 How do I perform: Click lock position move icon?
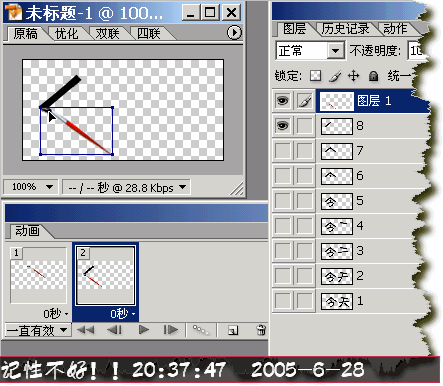click(x=354, y=76)
